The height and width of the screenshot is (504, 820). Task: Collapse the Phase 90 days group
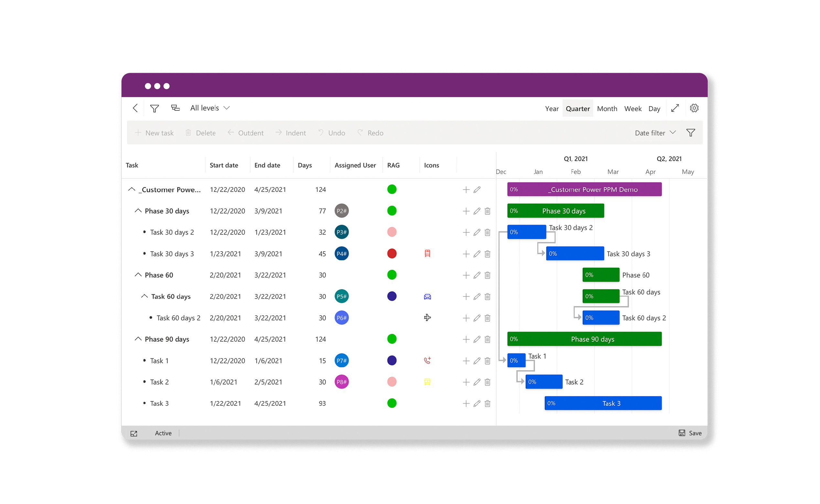pos(138,339)
